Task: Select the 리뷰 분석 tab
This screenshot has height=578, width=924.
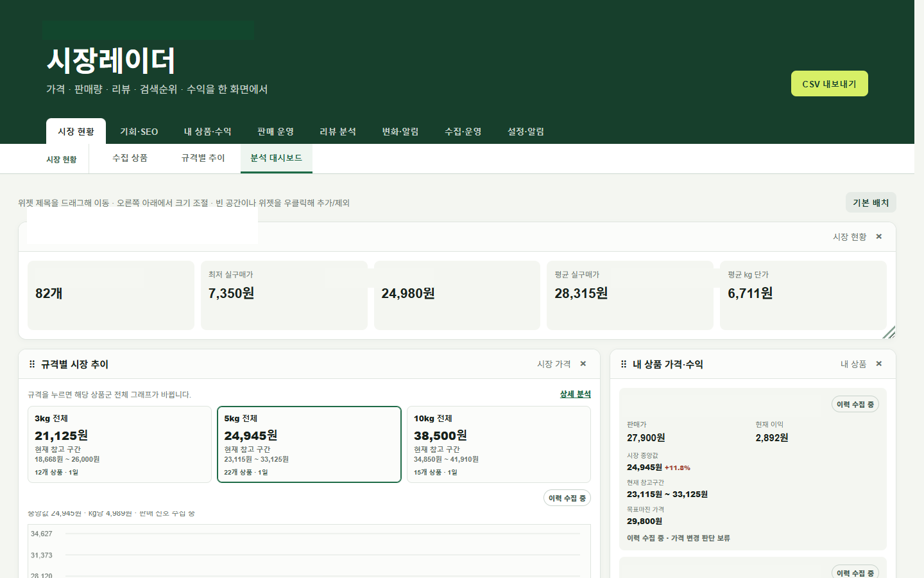Action: point(338,132)
